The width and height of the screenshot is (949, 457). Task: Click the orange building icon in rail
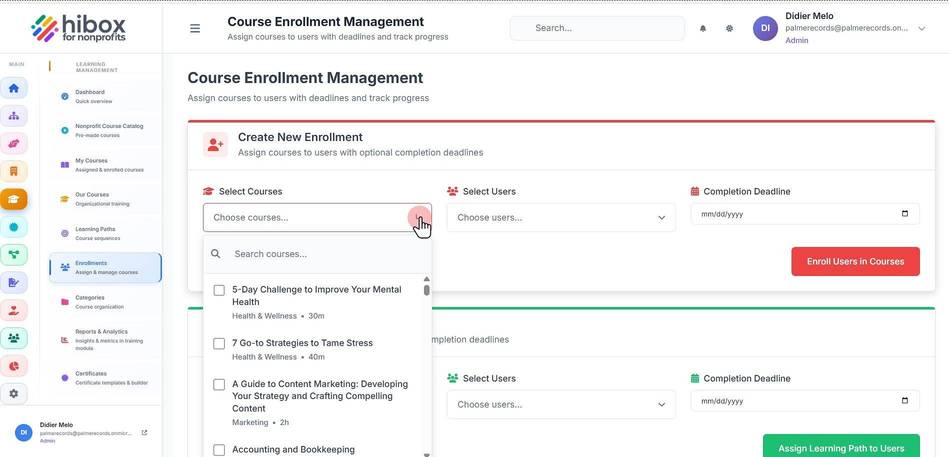(x=13, y=171)
